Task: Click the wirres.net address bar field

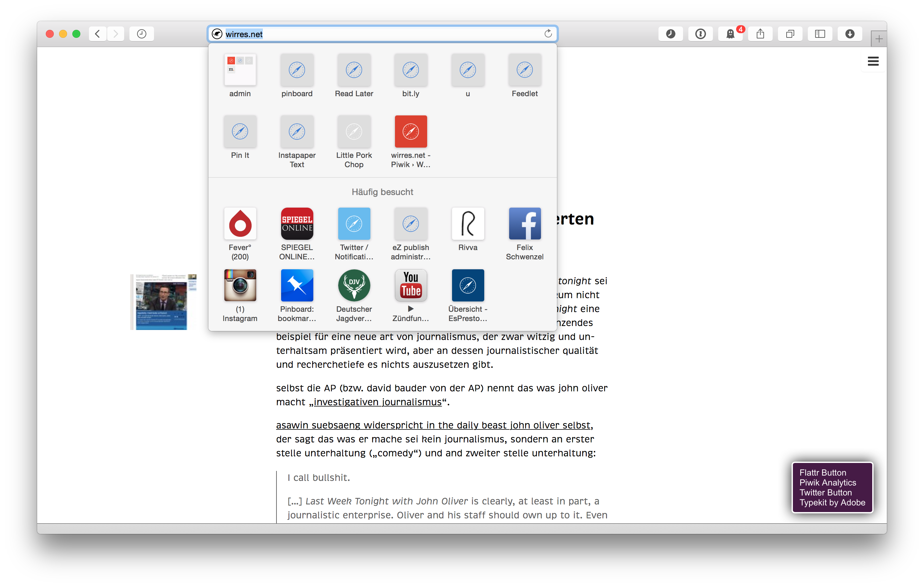Action: point(383,34)
